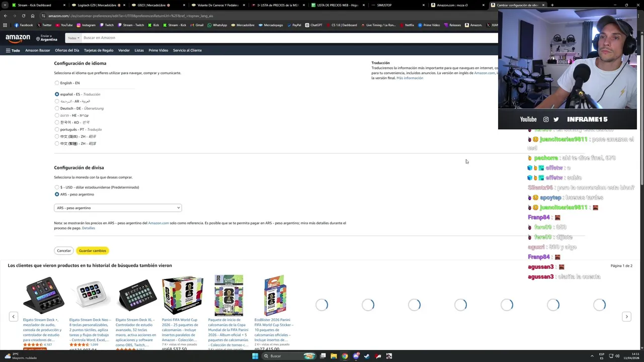Select español - ES language

tap(57, 94)
